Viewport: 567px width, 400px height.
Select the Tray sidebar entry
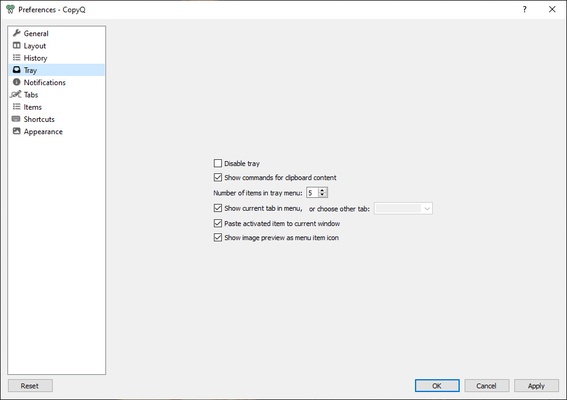(56, 70)
